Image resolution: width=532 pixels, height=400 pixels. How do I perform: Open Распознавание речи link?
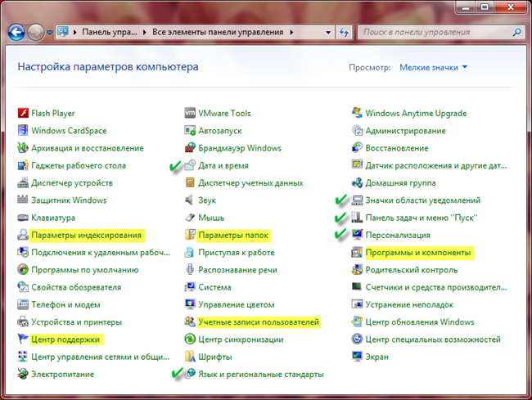tap(237, 270)
